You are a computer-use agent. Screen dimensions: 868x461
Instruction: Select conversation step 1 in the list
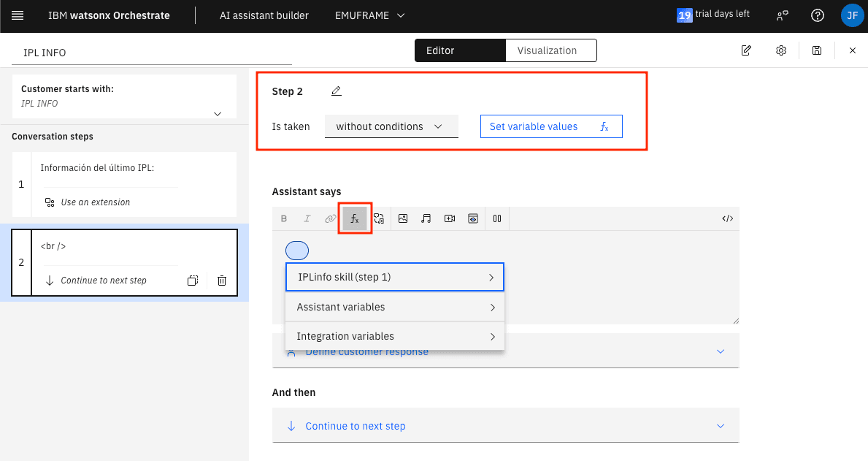[x=124, y=184]
